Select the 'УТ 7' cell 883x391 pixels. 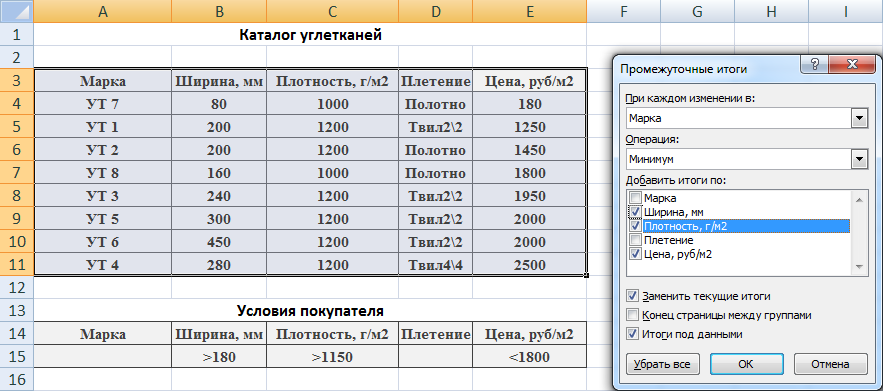click(102, 104)
